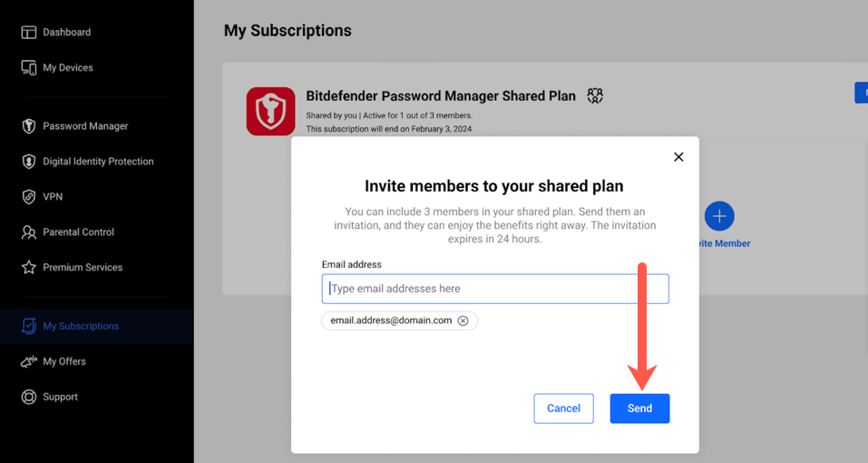Select the Premium Services star icon
The image size is (868, 463).
tap(29, 268)
